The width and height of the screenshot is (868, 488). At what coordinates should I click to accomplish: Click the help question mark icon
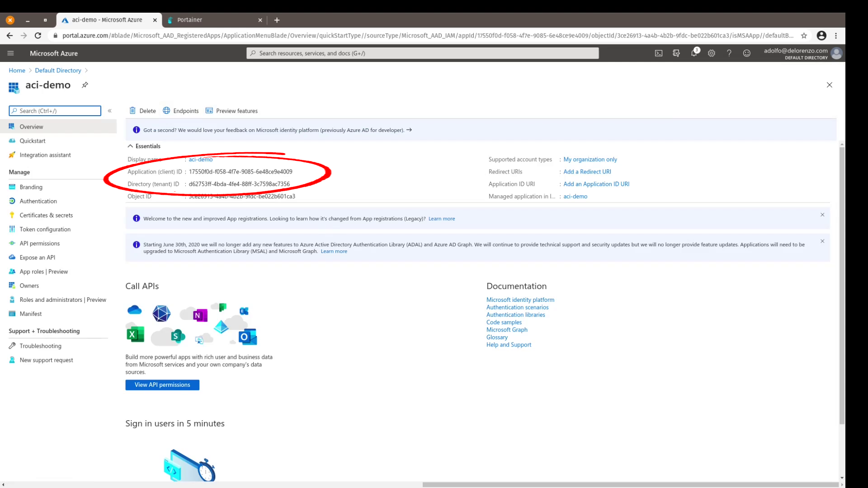(729, 53)
